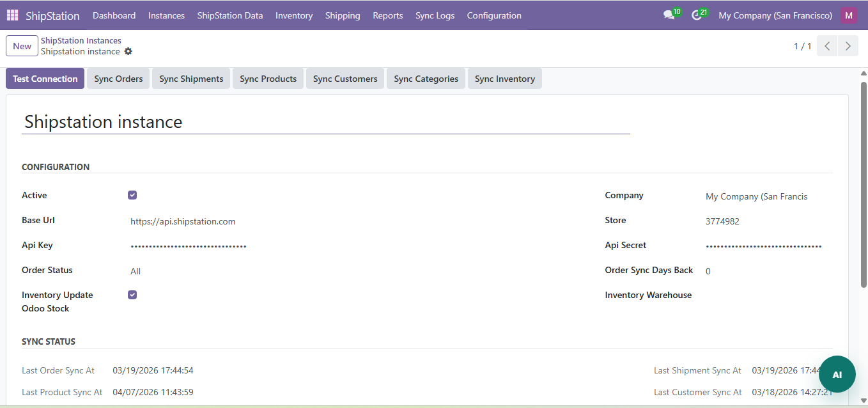Open the AI assistant button

[x=837, y=374]
